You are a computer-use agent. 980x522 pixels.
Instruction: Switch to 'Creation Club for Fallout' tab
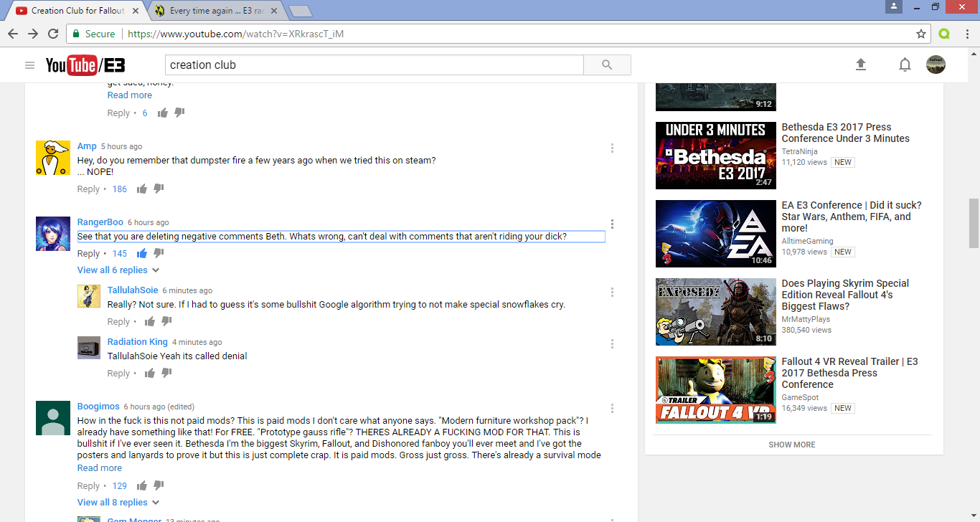77,11
